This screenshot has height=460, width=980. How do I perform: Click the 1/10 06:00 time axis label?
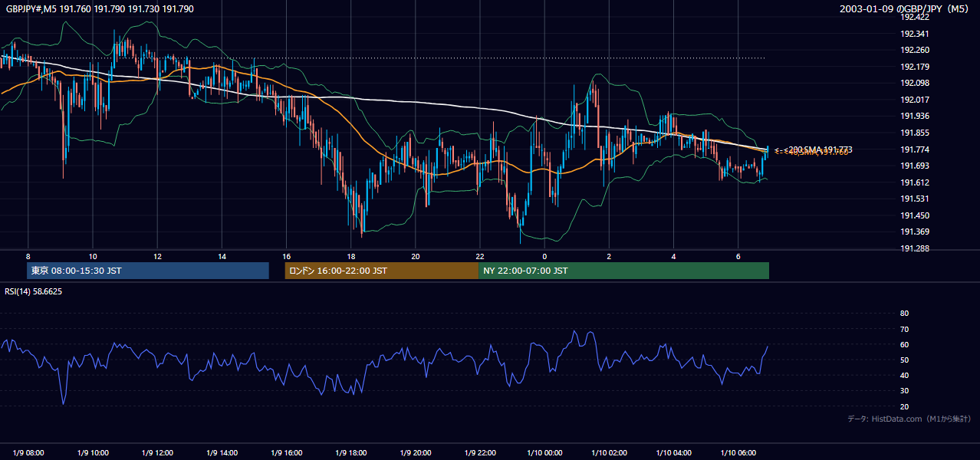tap(738, 452)
